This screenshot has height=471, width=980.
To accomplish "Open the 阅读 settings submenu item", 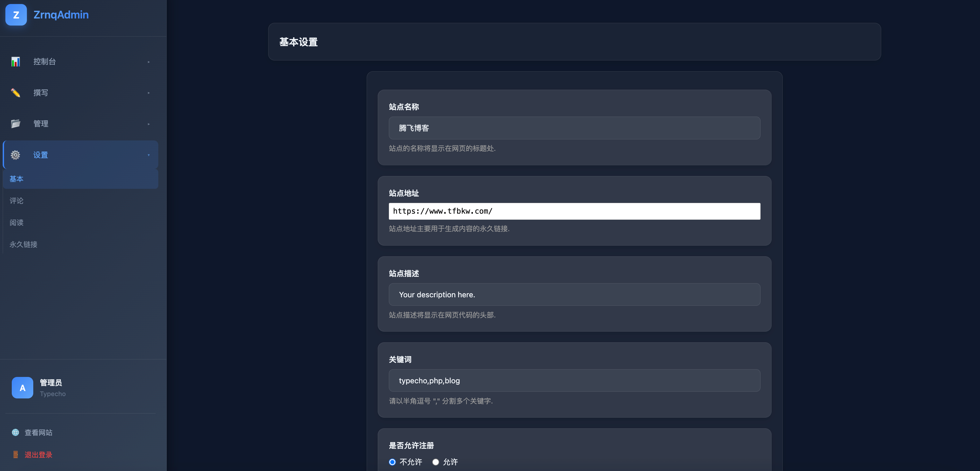I will [x=16, y=222].
